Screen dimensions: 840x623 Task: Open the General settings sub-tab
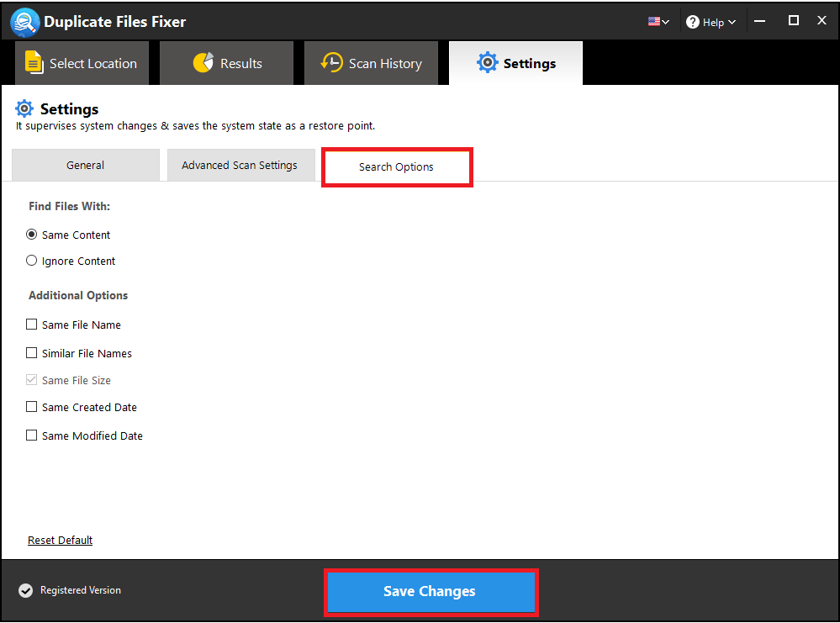pos(86,165)
